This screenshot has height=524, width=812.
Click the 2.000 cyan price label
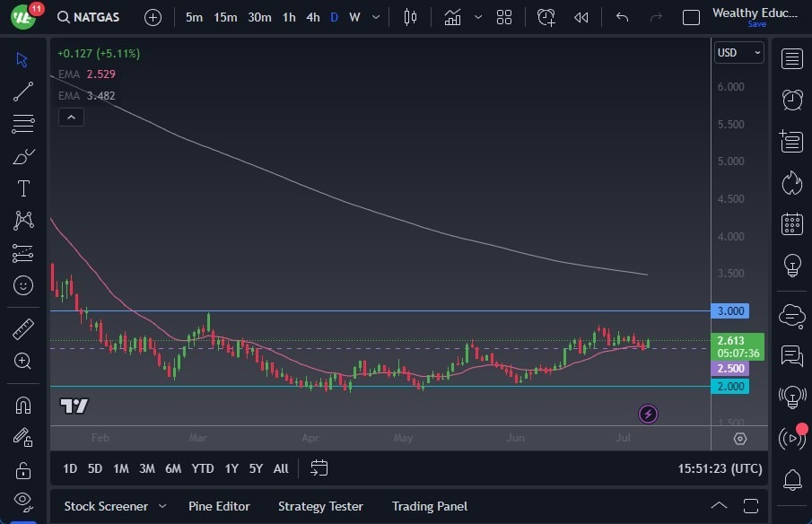(x=730, y=386)
